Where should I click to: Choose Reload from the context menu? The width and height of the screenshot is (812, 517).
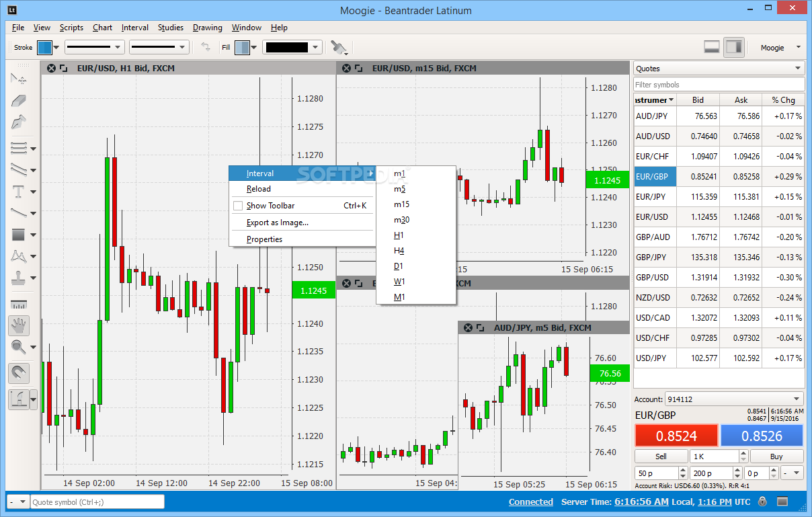(x=302, y=189)
